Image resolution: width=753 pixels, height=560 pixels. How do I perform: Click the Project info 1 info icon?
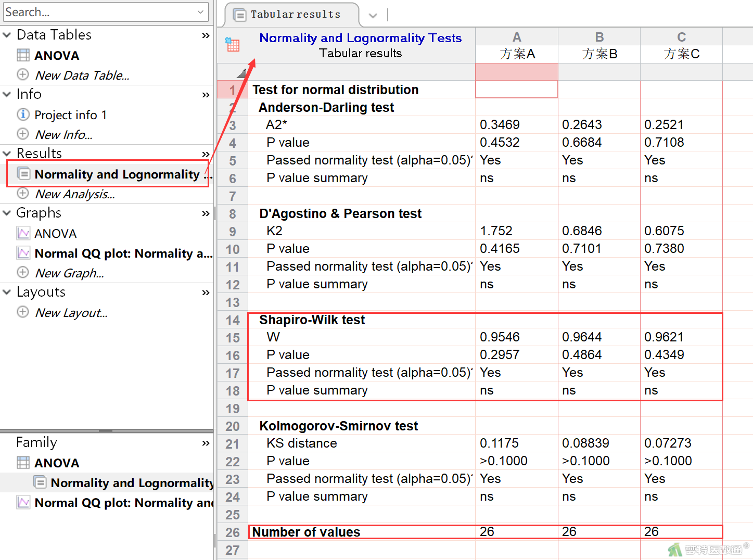(23, 114)
